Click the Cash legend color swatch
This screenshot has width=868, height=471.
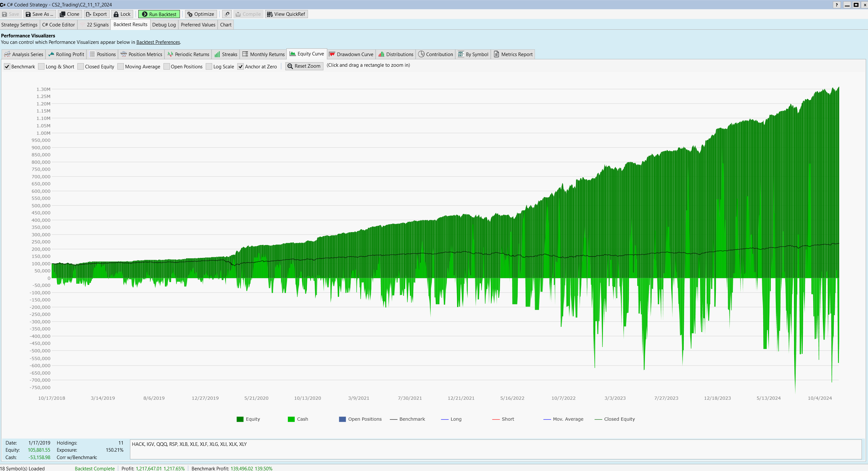pos(291,419)
